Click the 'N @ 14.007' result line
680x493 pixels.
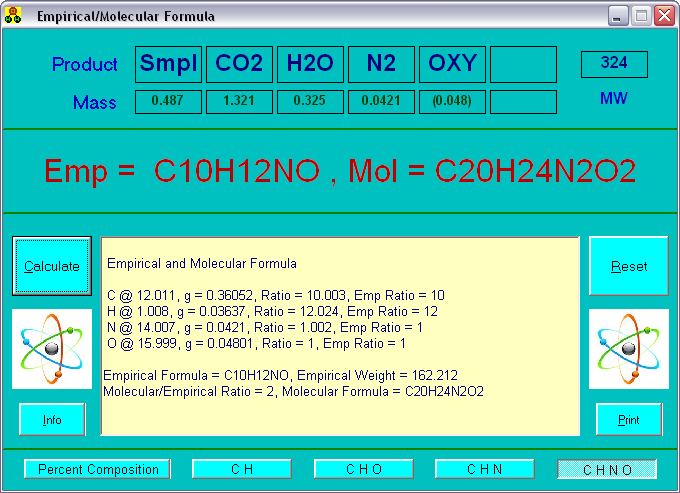[265, 327]
